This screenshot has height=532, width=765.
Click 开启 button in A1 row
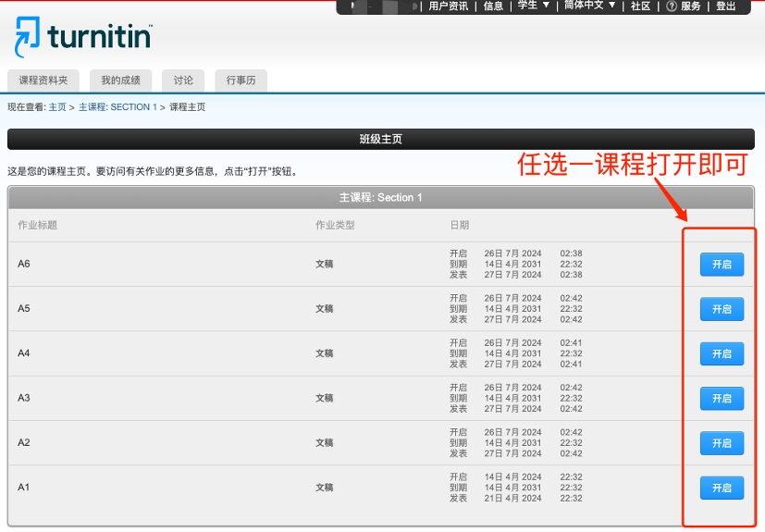pyautogui.click(x=722, y=488)
